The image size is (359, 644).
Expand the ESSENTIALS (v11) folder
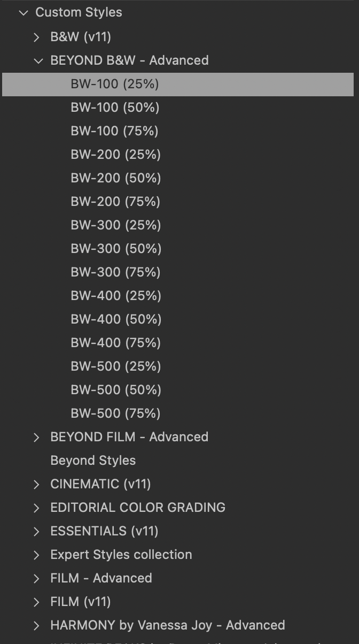[37, 531]
